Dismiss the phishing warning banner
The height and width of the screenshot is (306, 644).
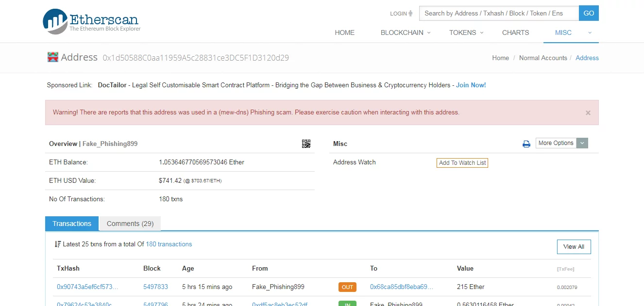[x=588, y=113]
